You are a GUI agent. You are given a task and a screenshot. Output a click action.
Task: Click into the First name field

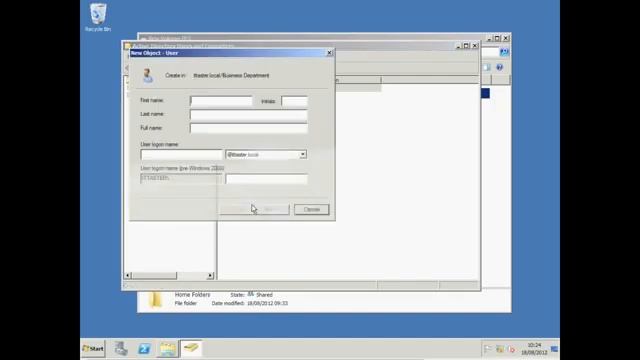[x=221, y=101]
